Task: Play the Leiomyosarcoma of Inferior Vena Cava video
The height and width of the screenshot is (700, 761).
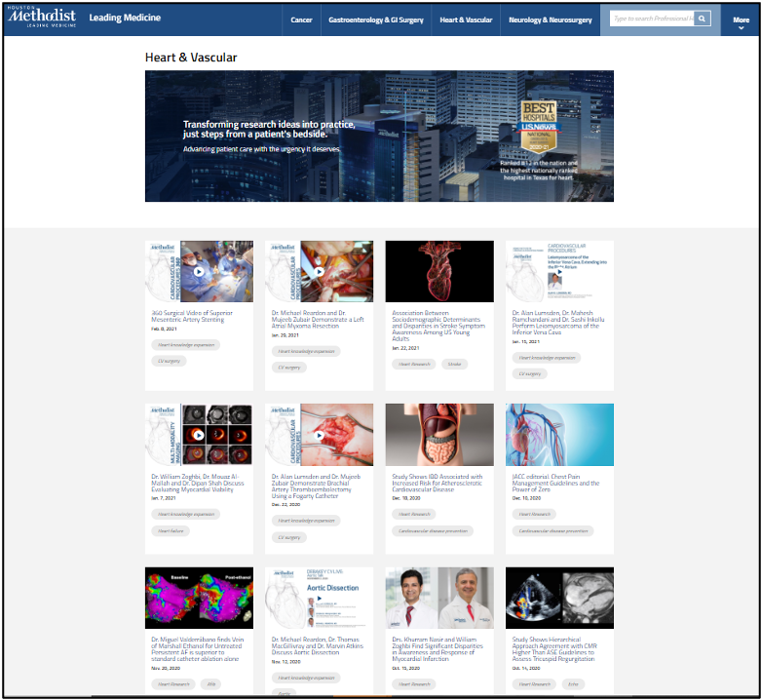Action: 559,272
